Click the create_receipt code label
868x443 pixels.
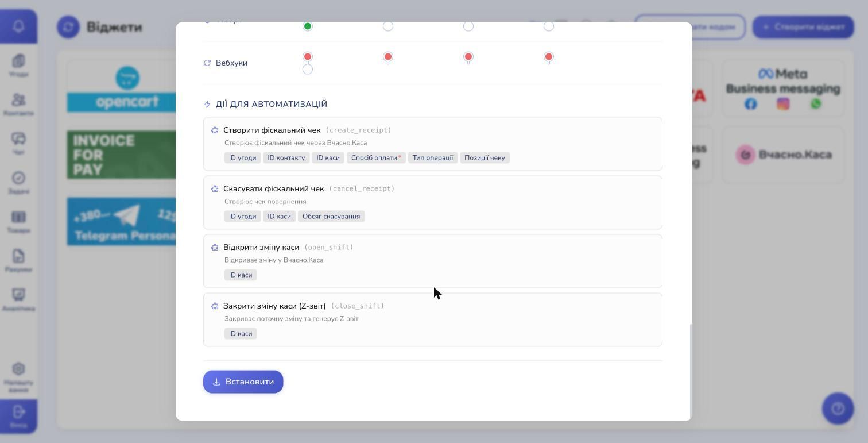coord(358,130)
